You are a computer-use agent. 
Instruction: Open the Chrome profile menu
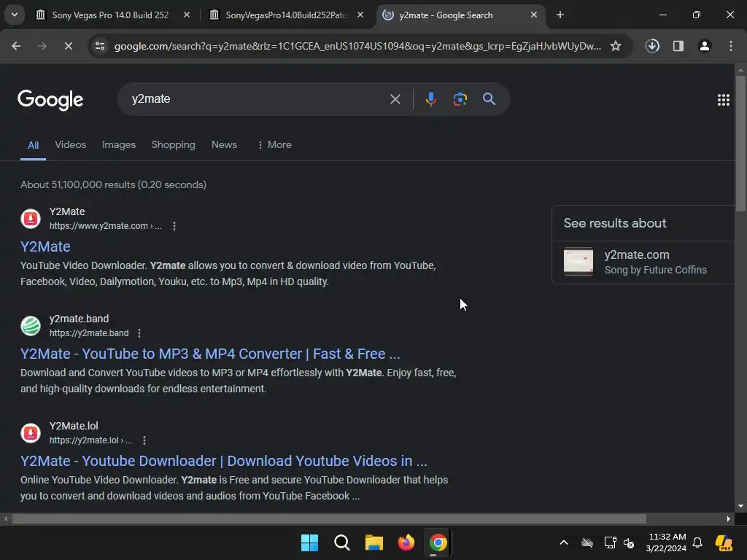pyautogui.click(x=705, y=46)
